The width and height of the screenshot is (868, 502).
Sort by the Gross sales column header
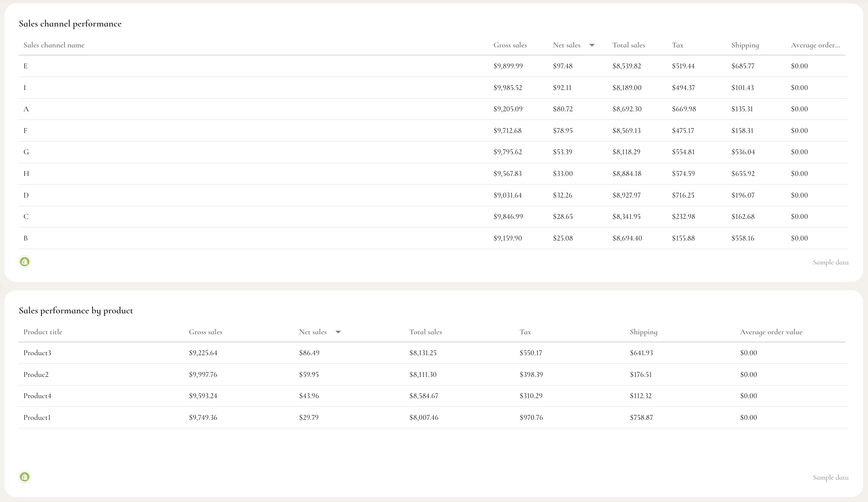511,45
